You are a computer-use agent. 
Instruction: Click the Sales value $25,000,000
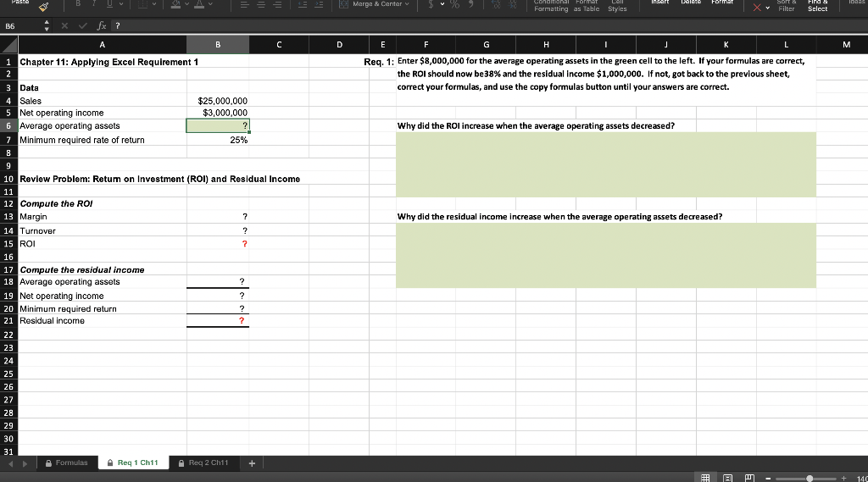pyautogui.click(x=223, y=101)
